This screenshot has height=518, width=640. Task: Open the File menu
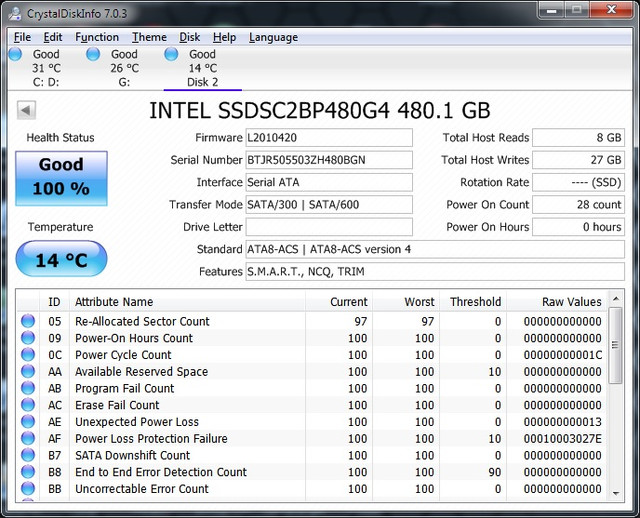pyautogui.click(x=22, y=37)
